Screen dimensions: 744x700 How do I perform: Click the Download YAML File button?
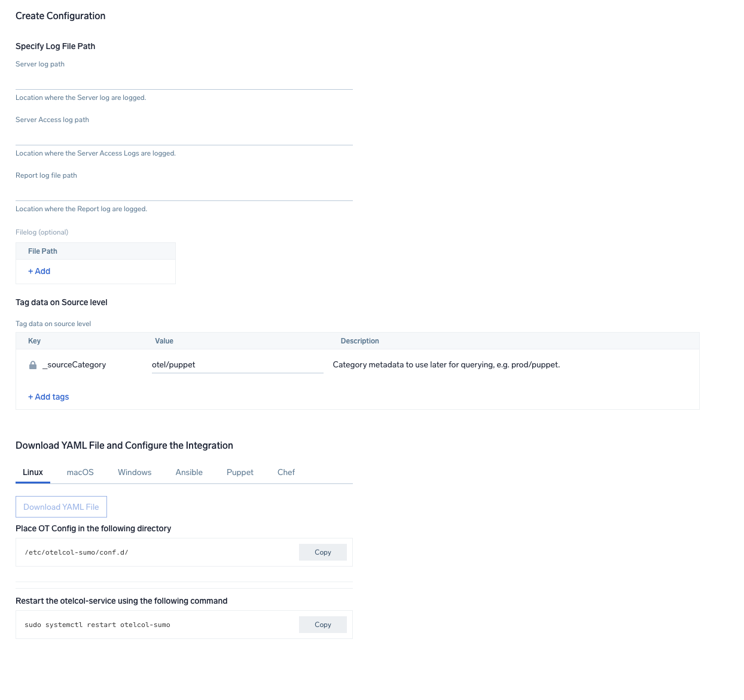(61, 507)
